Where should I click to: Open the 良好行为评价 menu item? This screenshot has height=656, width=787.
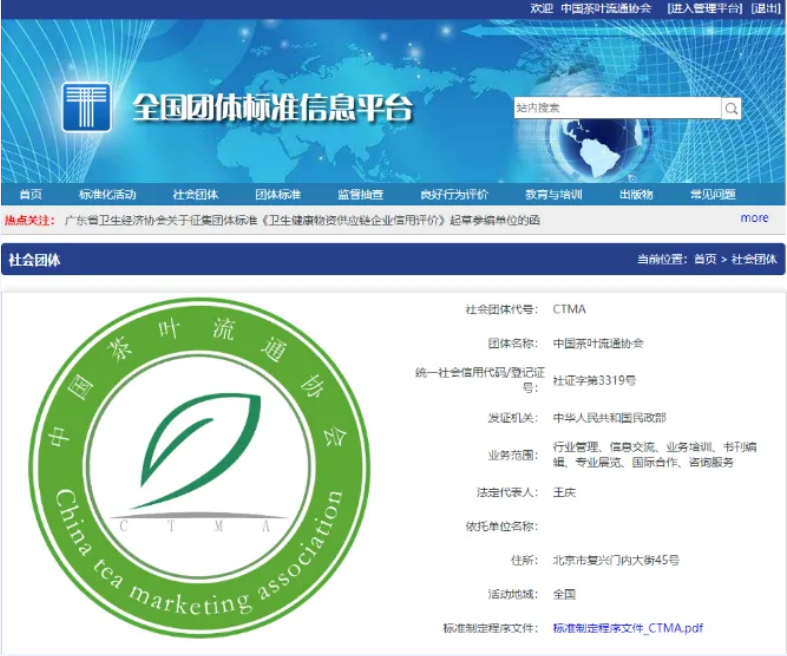click(454, 194)
